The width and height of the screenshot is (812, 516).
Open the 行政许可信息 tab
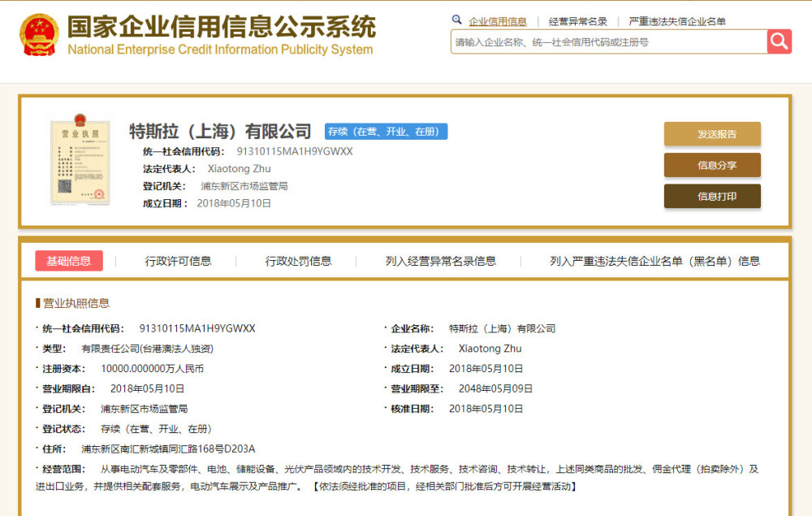pos(178,261)
